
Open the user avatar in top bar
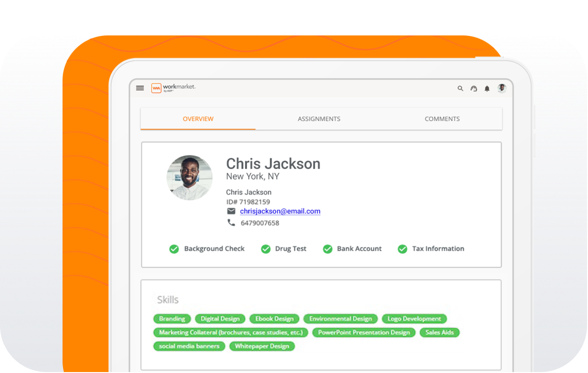click(x=502, y=88)
